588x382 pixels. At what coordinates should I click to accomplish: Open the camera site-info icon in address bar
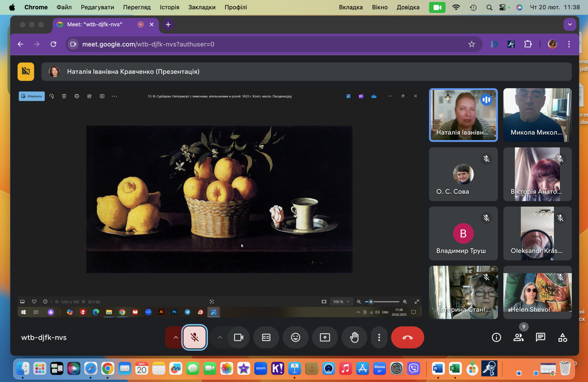point(73,44)
